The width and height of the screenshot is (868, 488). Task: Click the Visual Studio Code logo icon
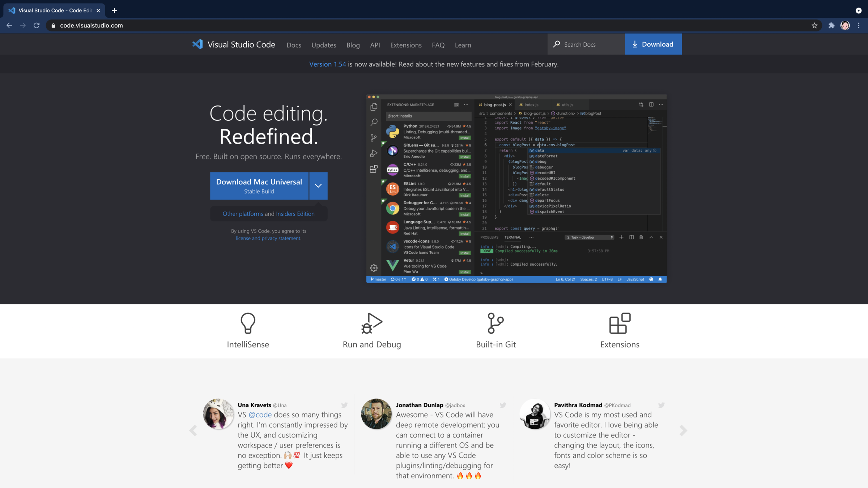coord(197,44)
